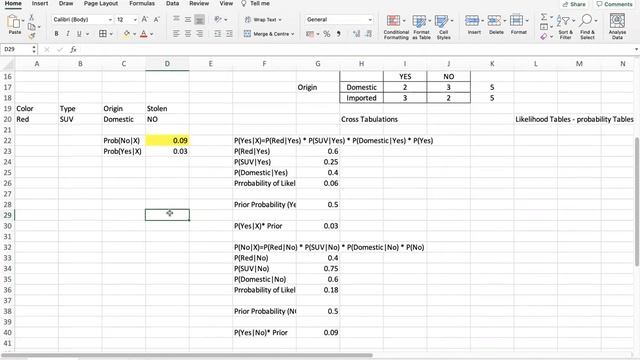Decrease font size with the smaller A
640x360 pixels.
[157, 19]
